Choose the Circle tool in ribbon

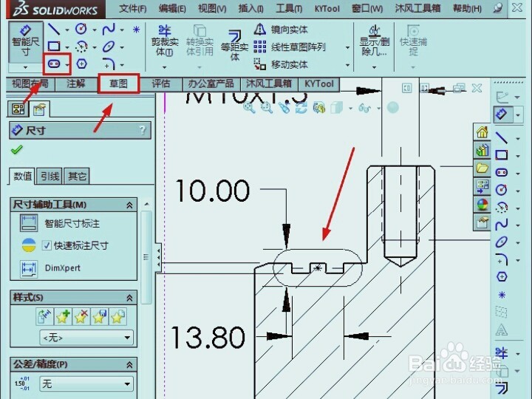[x=81, y=29]
